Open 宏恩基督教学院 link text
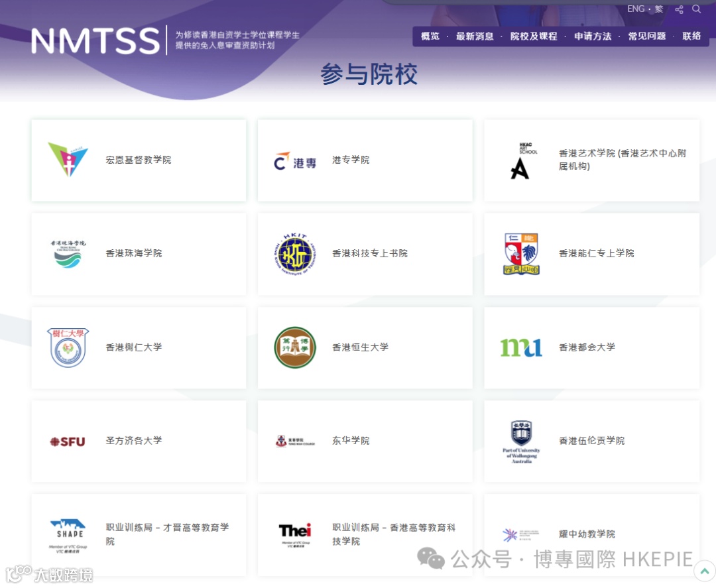 coord(139,160)
